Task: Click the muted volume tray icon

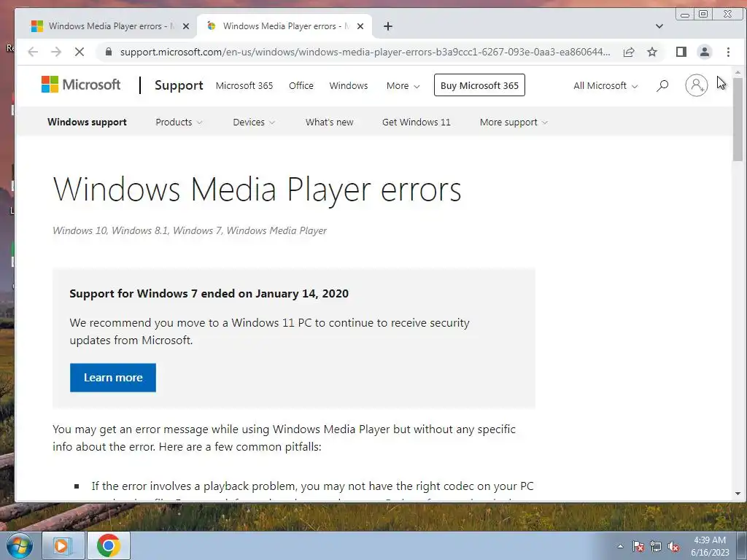Action: click(x=673, y=547)
